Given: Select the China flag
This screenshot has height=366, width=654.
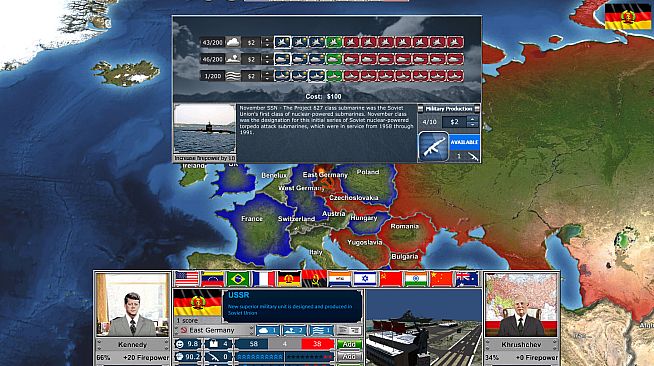Looking at the screenshot, I should click(442, 279).
